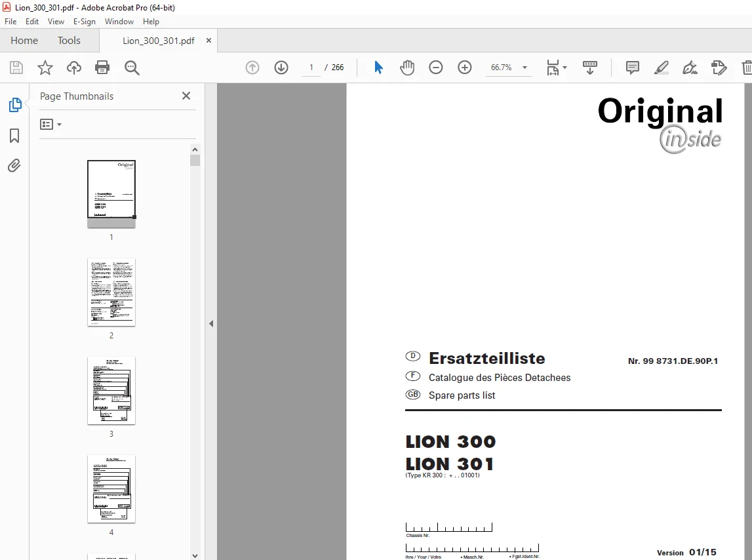Click thumbnails scrollbar up arrow
The height and width of the screenshot is (560, 752).
click(x=195, y=150)
